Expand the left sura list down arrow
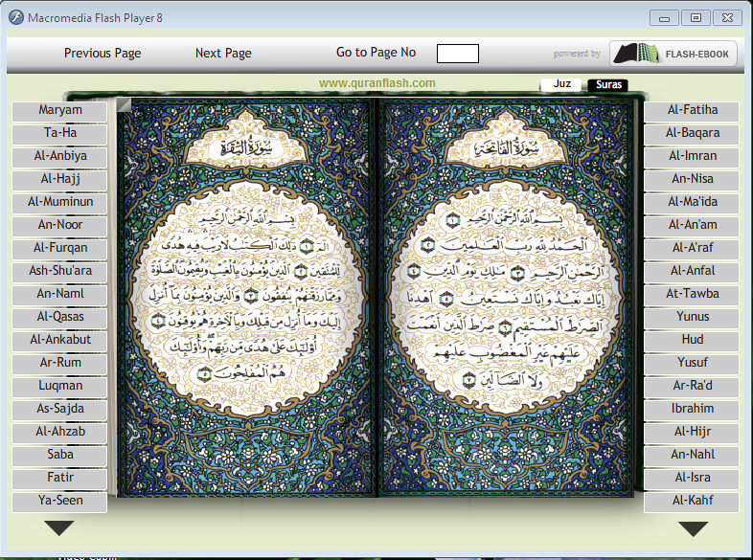Image resolution: width=753 pixels, height=560 pixels. tap(59, 527)
